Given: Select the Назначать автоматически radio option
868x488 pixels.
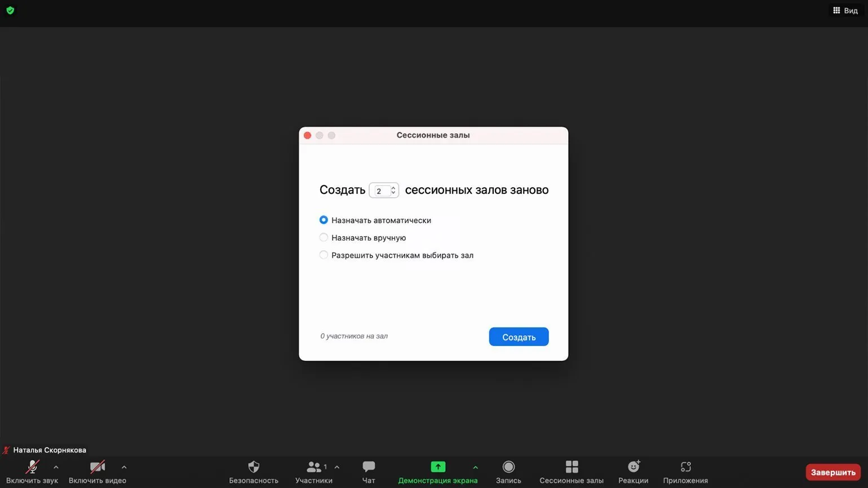Looking at the screenshot, I should 324,220.
